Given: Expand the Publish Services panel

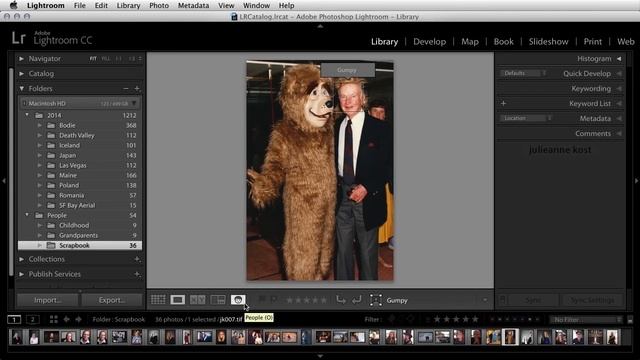Looking at the screenshot, I should 21,274.
